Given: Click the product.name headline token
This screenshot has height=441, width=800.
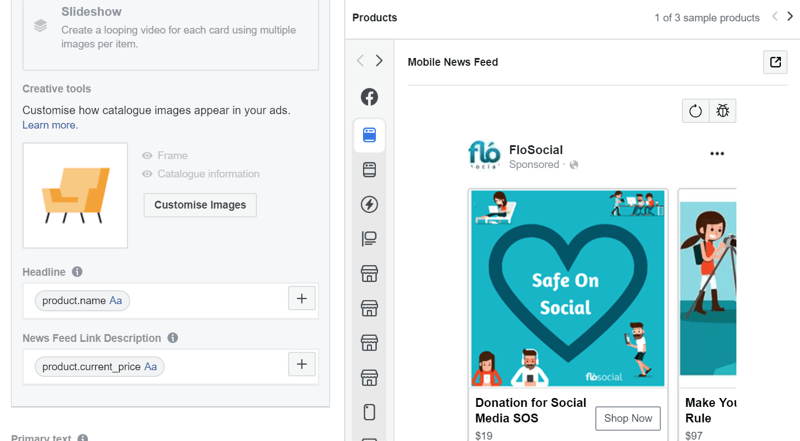Looking at the screenshot, I should [82, 300].
